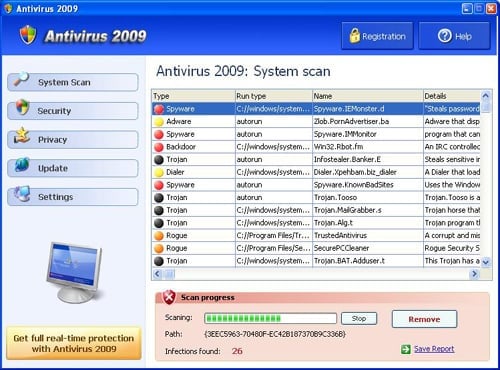Click the 'Rogue Security S' details cell
500x370 pixels.
(452, 248)
